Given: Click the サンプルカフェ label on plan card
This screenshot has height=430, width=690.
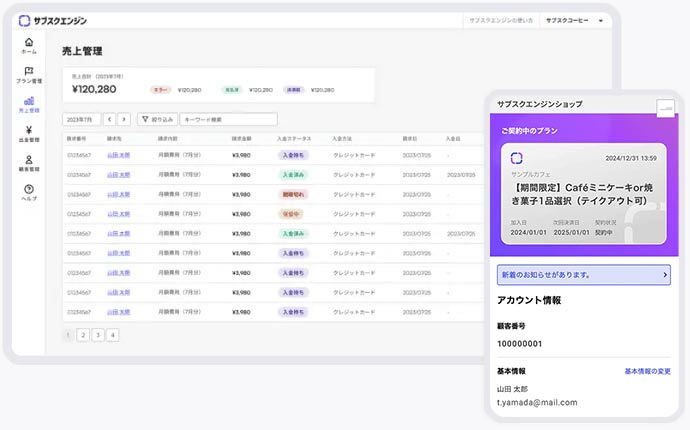Looking at the screenshot, I should tap(530, 174).
